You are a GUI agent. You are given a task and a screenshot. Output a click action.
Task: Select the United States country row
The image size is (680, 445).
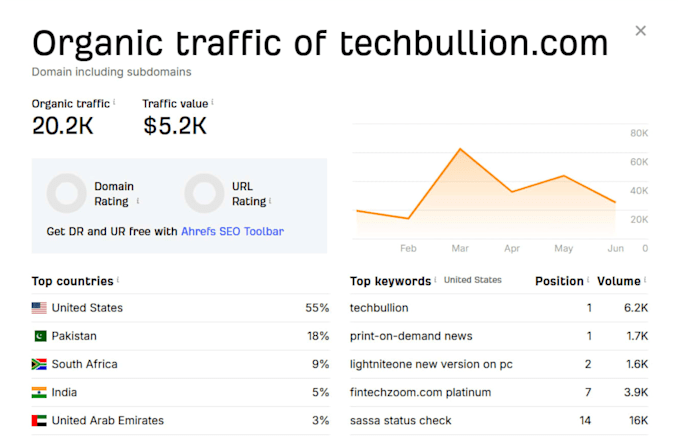click(180, 308)
